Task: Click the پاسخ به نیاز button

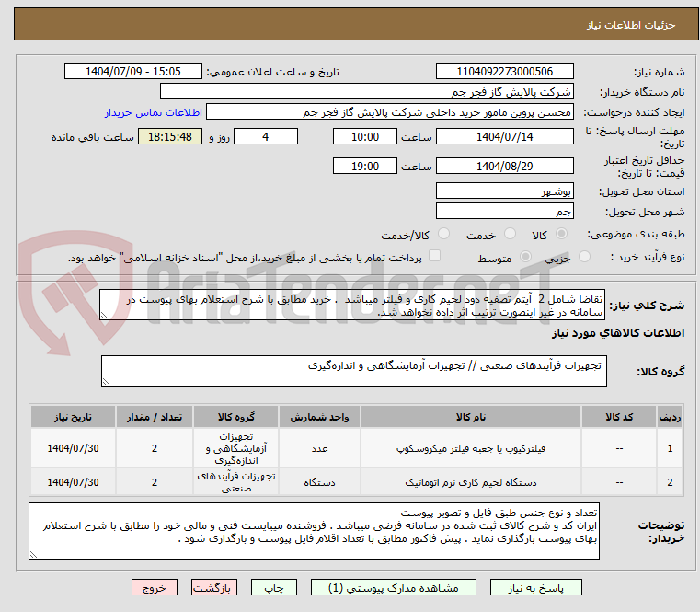Action: [x=535, y=587]
